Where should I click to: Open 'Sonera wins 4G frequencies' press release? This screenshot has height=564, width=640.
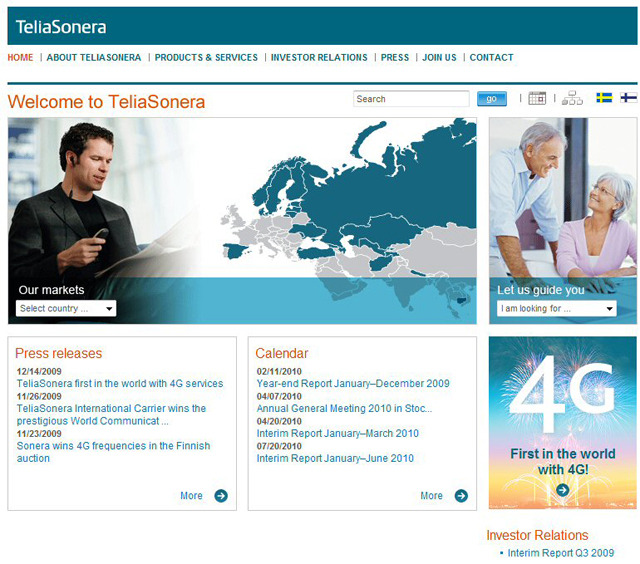pos(113,452)
